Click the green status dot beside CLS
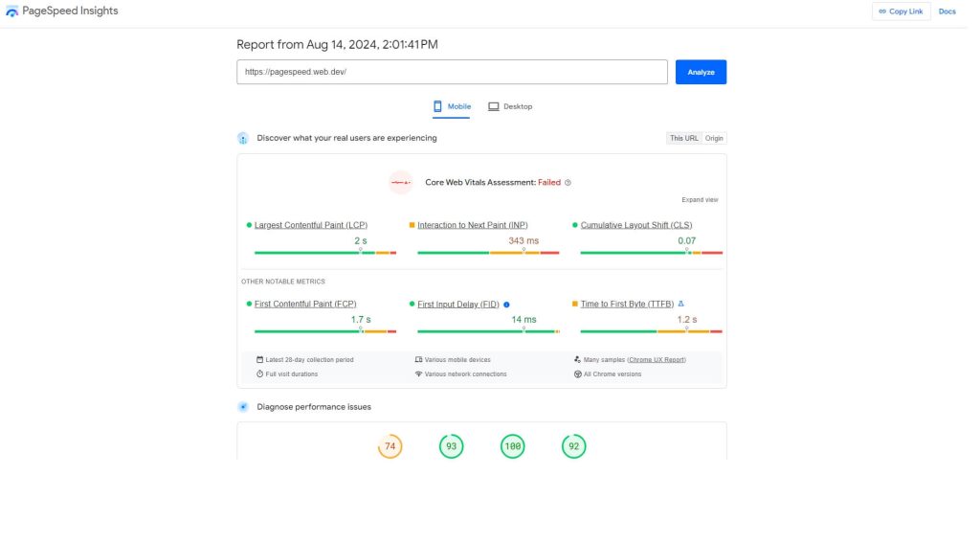This screenshot has width=980, height=543. (x=575, y=225)
